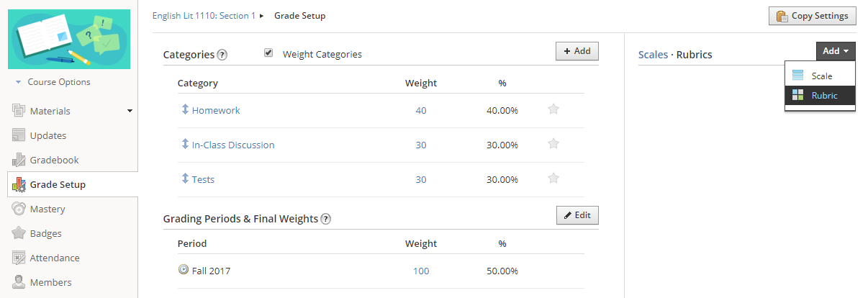
Task: Click the star icon in the Tests row
Action: 553,179
